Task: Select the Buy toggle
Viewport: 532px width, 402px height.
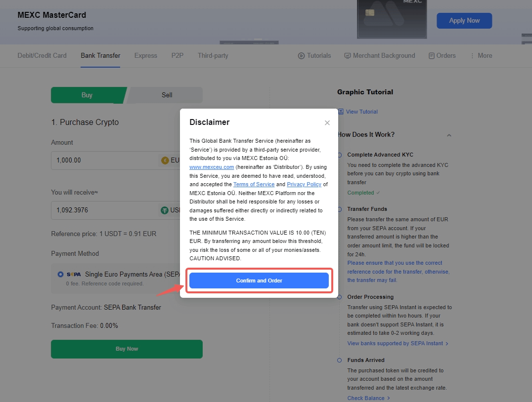Action: 87,95
